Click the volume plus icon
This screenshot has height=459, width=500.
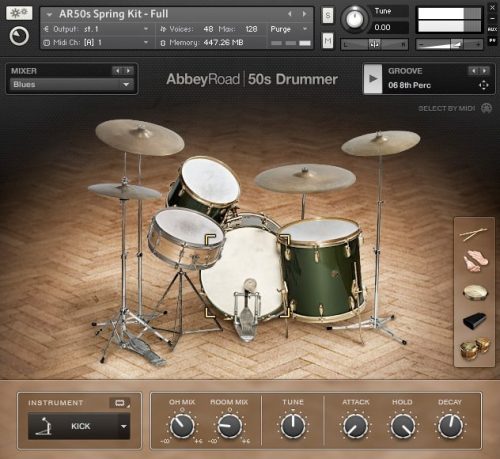pyautogui.click(x=478, y=44)
